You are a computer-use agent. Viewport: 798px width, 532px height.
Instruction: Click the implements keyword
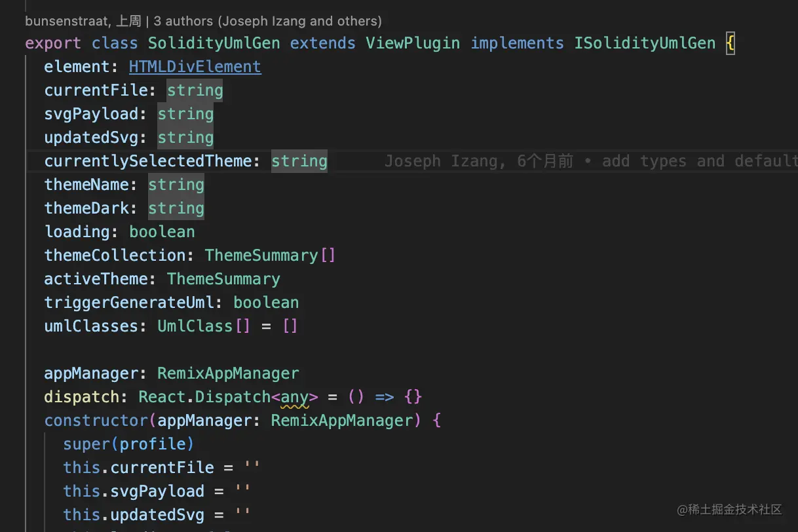click(x=517, y=43)
